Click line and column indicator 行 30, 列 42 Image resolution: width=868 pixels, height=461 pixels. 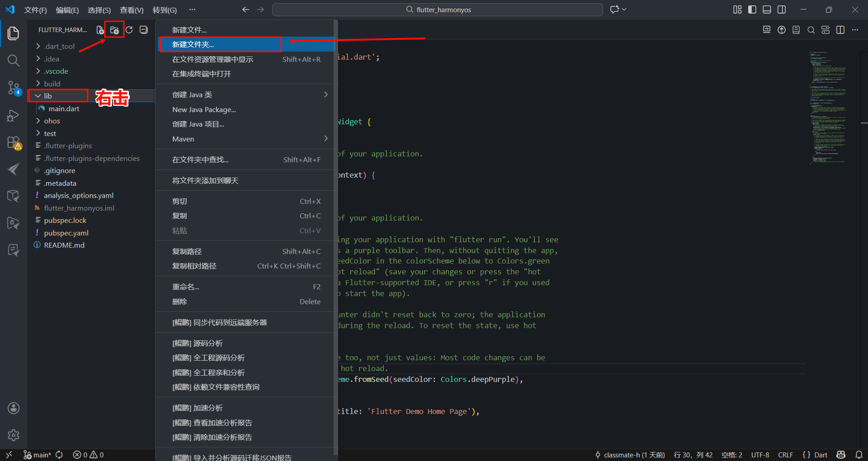[693, 455]
